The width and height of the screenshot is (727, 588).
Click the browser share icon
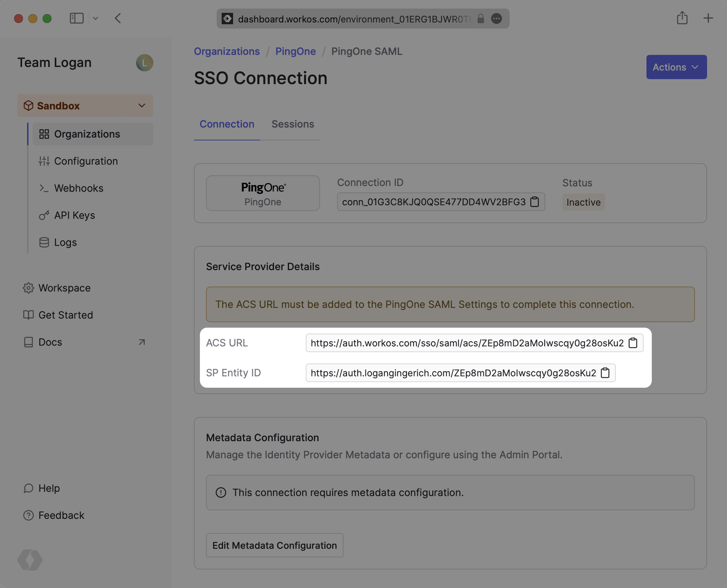click(682, 18)
